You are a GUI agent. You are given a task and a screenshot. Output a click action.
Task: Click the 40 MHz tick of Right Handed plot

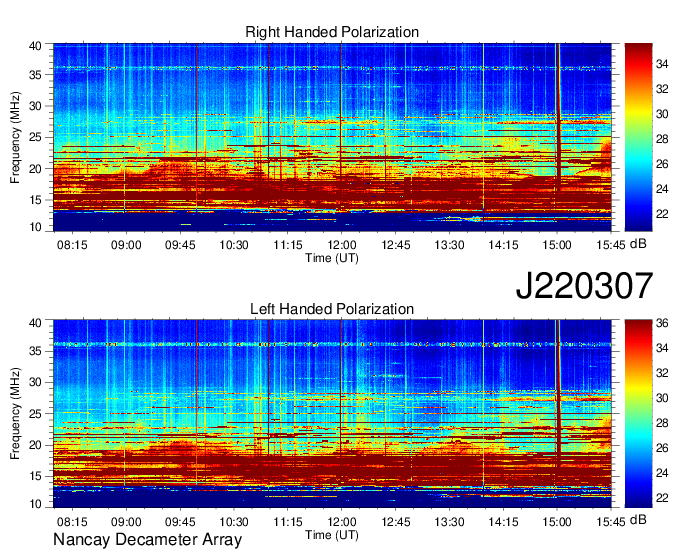click(x=35, y=46)
